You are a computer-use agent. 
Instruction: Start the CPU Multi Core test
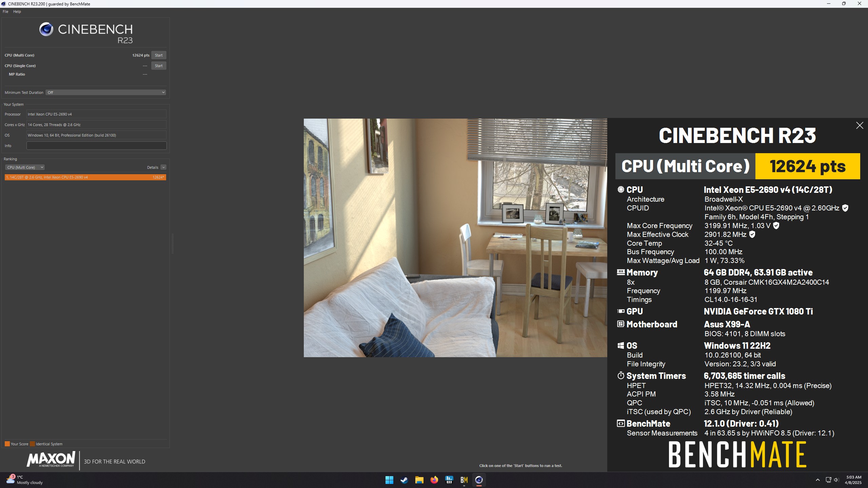(159, 55)
